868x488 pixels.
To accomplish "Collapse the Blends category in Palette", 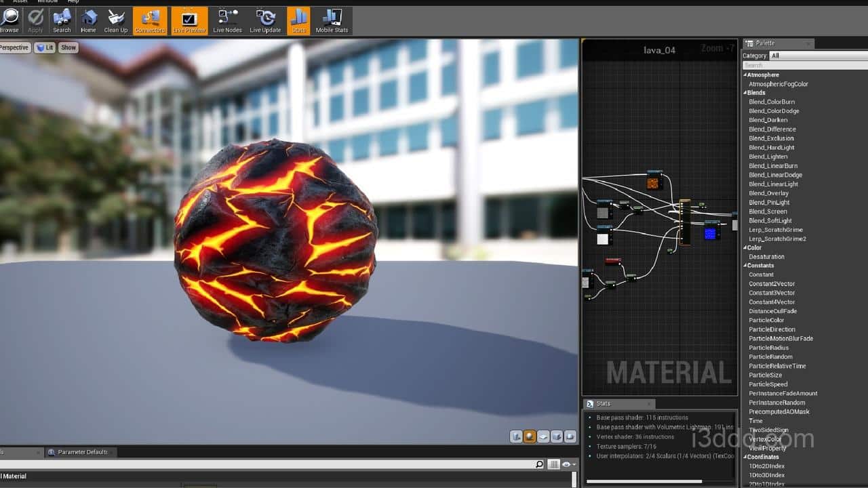I will [x=745, y=93].
